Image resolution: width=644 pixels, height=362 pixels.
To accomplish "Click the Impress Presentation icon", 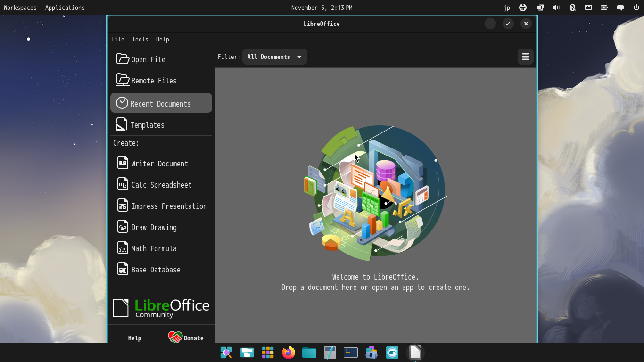I will (123, 206).
